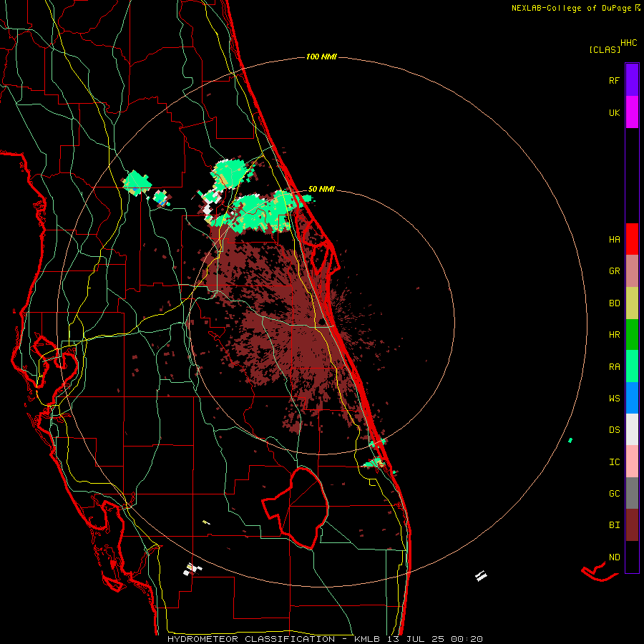
Task: Click the GR legend label
Action: tap(614, 271)
